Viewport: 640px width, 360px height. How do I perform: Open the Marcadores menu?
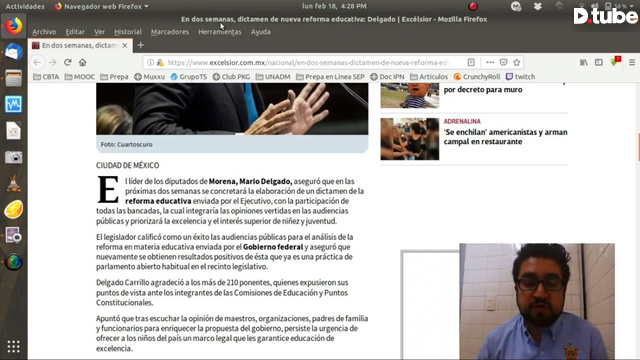[x=170, y=32]
